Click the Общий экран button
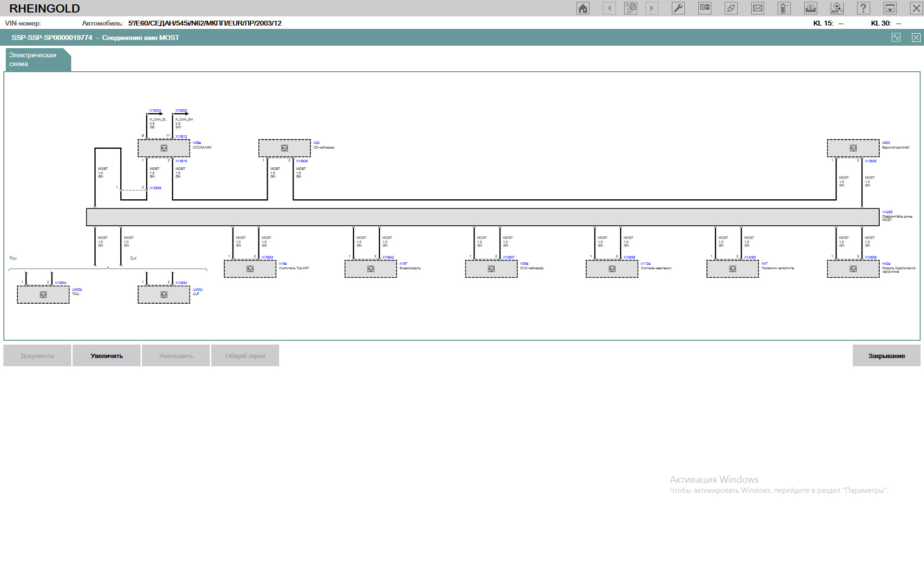This screenshot has width=924, height=578. coord(245,356)
